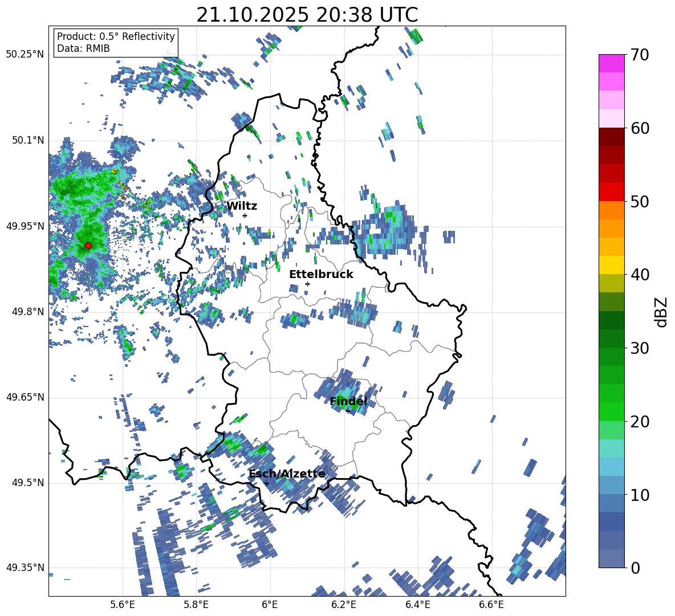This screenshot has height=616, width=675.
Task: Click the 49.5°N latitude label
Action: [27, 482]
